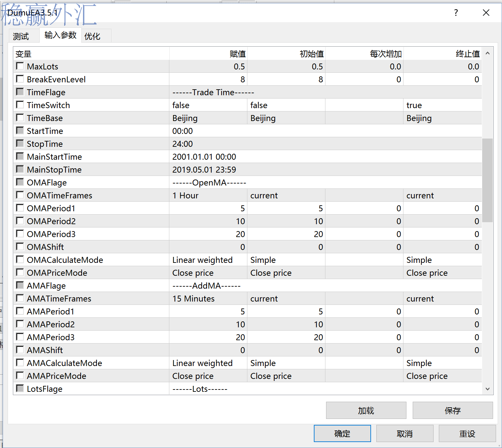Click the 加载 load button
The image size is (502, 448).
point(366,410)
